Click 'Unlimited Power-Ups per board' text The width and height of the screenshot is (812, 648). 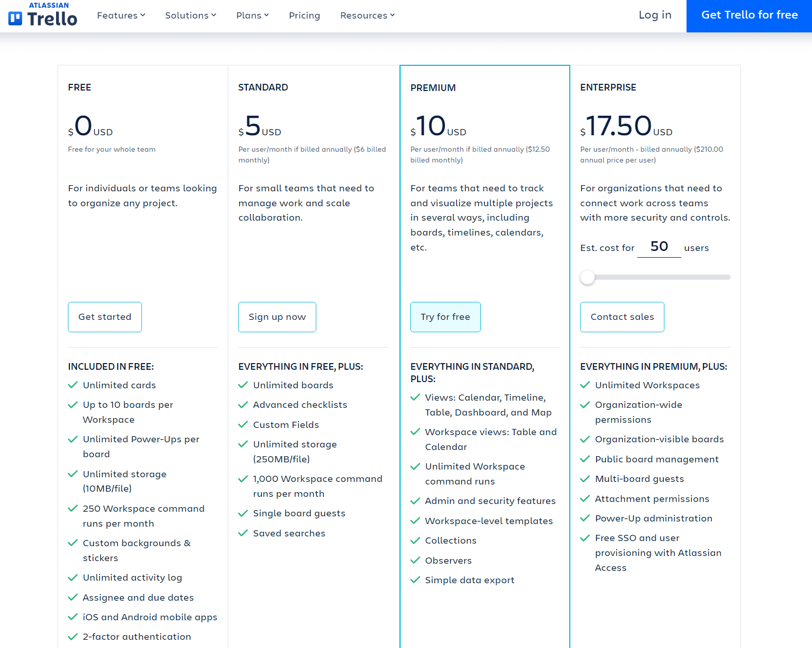[x=141, y=446]
